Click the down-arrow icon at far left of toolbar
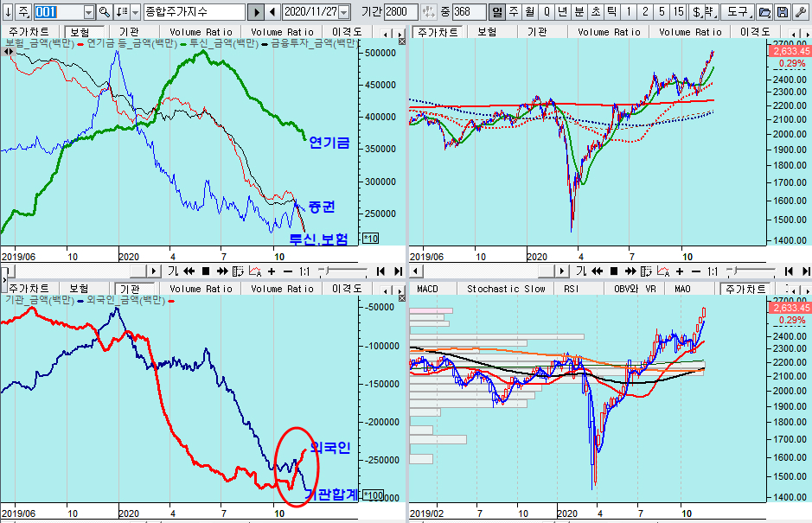This screenshot has width=812, height=523. 8,12
